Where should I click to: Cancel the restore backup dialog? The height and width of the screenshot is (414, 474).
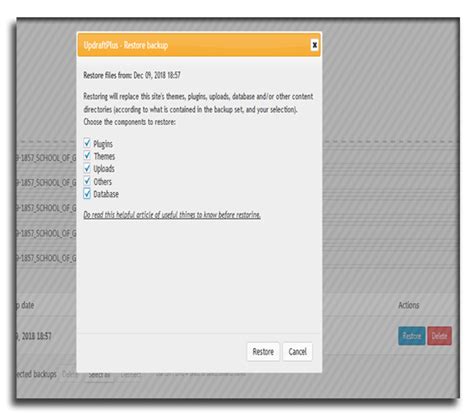pyautogui.click(x=297, y=352)
